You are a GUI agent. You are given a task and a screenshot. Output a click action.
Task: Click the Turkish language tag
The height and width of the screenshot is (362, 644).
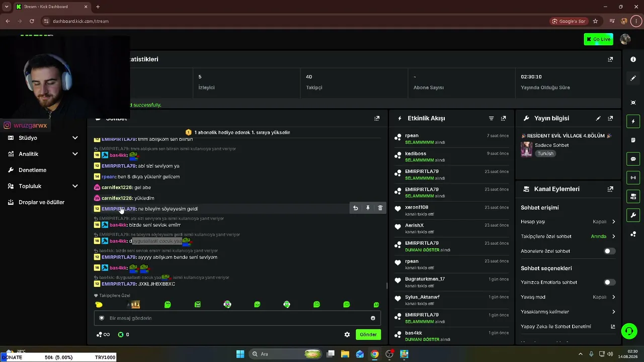pos(545,154)
